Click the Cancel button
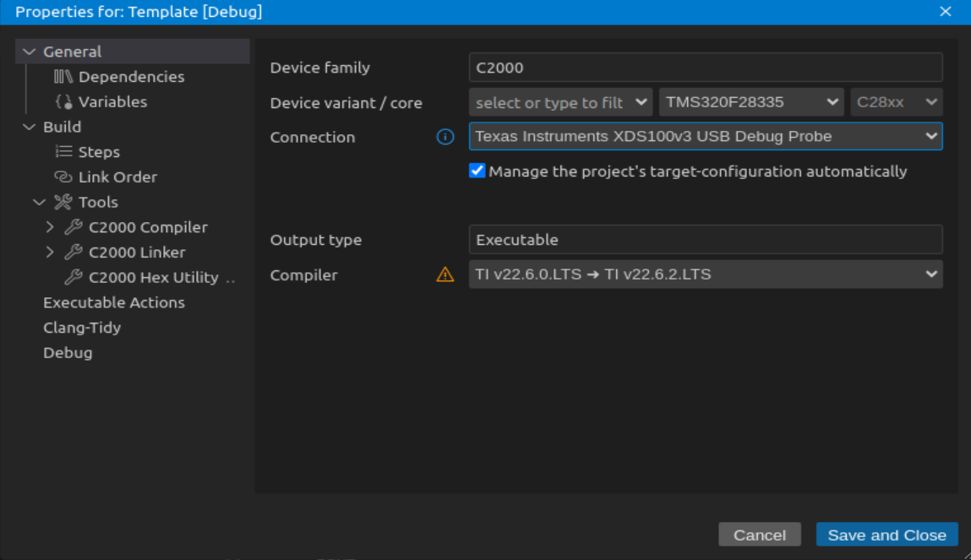This screenshot has height=560, width=971. (759, 535)
